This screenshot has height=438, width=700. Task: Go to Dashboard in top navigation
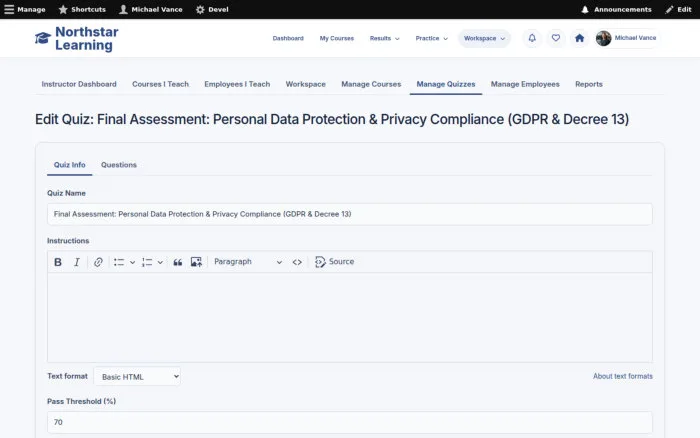(288, 38)
